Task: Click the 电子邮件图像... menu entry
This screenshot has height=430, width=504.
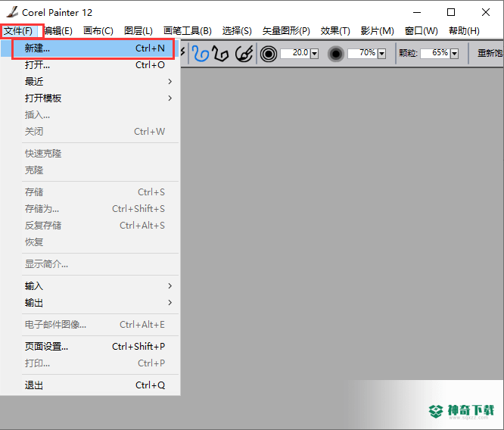Action: pyautogui.click(x=90, y=325)
